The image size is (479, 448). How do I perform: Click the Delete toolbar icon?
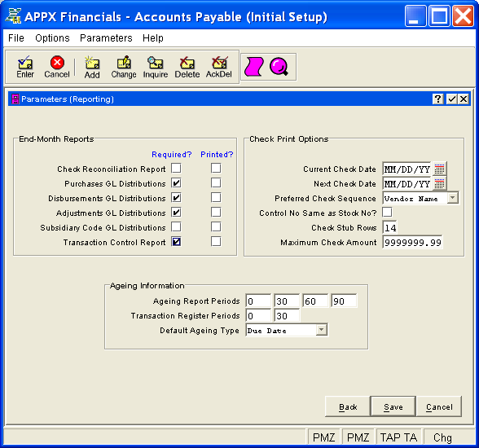point(187,67)
